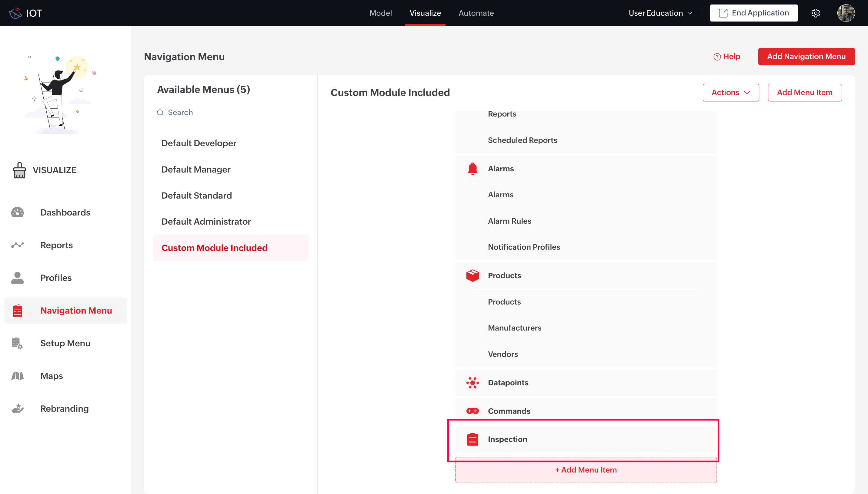
Task: Switch to the Model tab
Action: pos(380,13)
